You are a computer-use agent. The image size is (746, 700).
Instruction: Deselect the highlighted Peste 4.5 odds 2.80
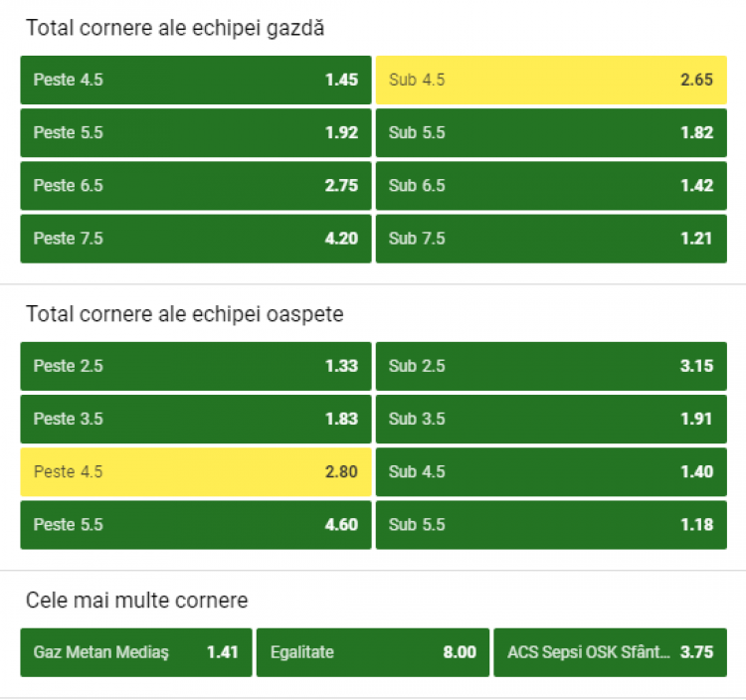(x=196, y=472)
